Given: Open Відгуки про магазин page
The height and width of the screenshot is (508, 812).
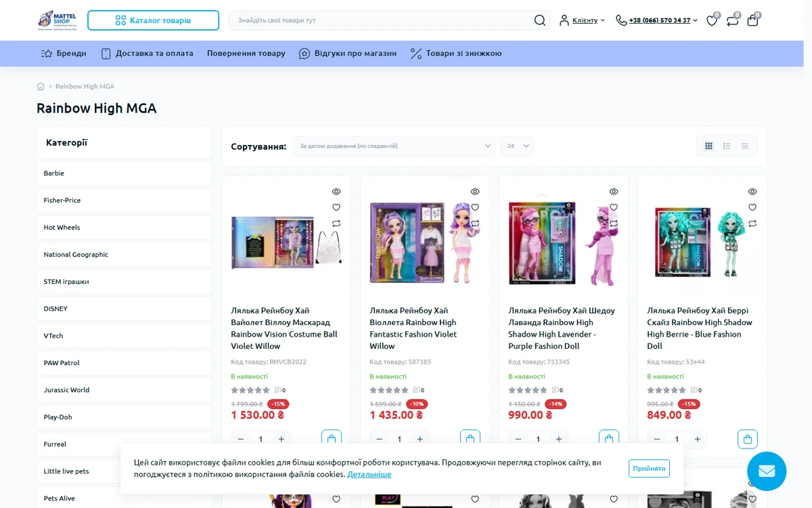Looking at the screenshot, I should [x=348, y=54].
